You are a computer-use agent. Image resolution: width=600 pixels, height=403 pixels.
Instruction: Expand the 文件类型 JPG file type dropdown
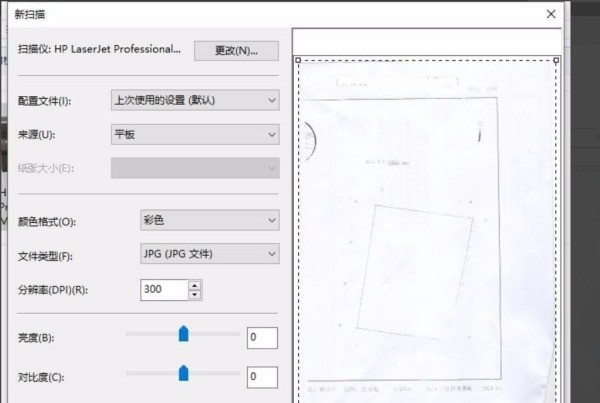[209, 255]
